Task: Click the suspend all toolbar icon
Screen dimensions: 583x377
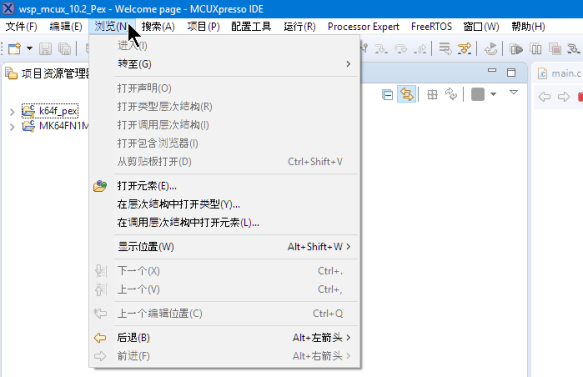Action: (536, 49)
